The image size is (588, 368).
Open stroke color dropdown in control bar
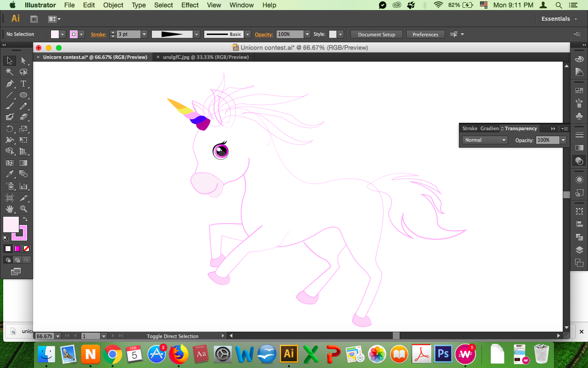(81, 34)
